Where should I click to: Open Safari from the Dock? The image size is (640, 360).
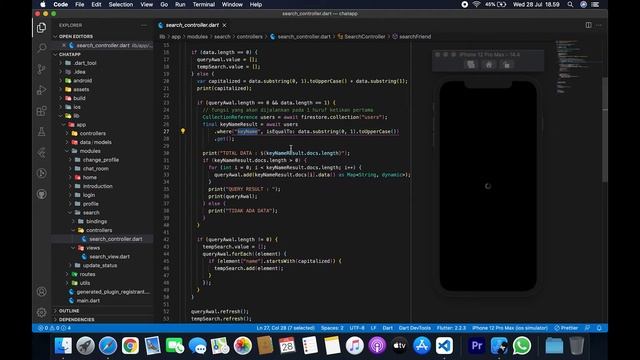pos(108,346)
